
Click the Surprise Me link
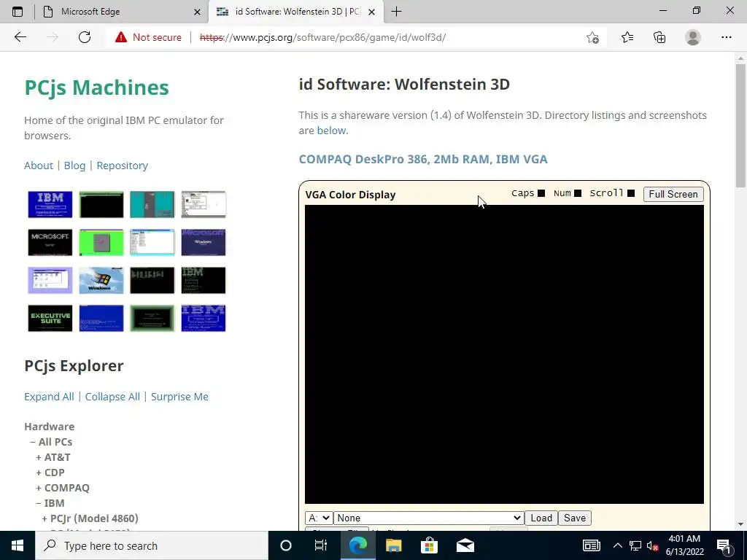[179, 397]
